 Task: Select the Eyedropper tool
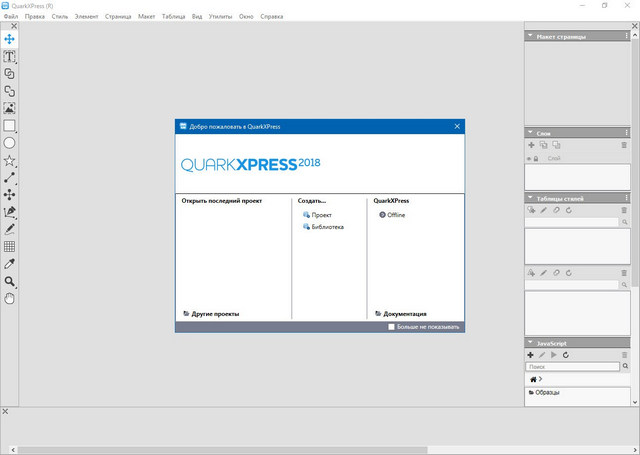coord(9,264)
